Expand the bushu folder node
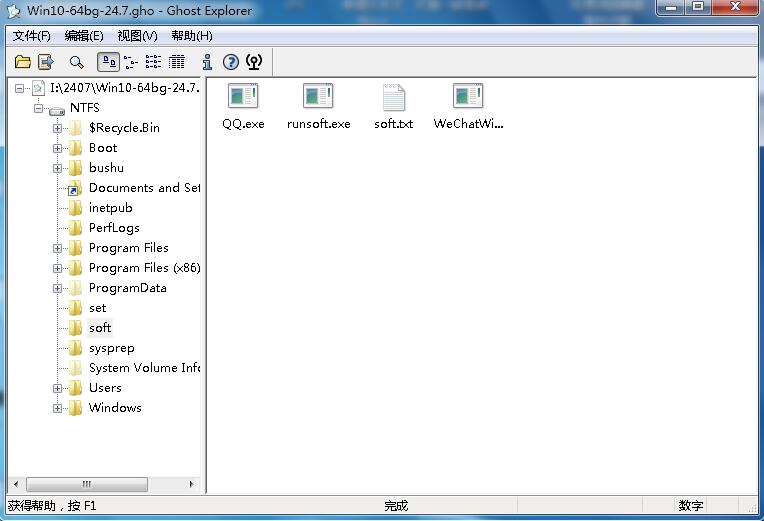Screen dimensions: 764x521 pyautogui.click(x=57, y=168)
